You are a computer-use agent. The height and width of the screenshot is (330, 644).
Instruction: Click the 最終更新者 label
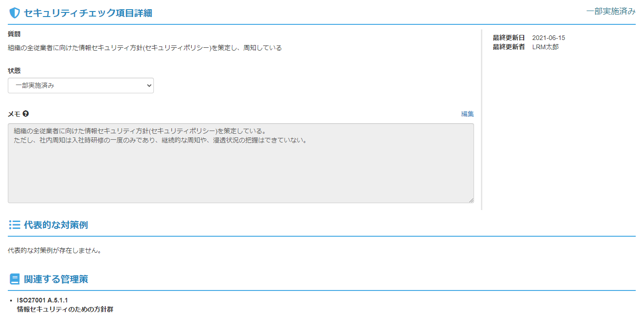[509, 47]
